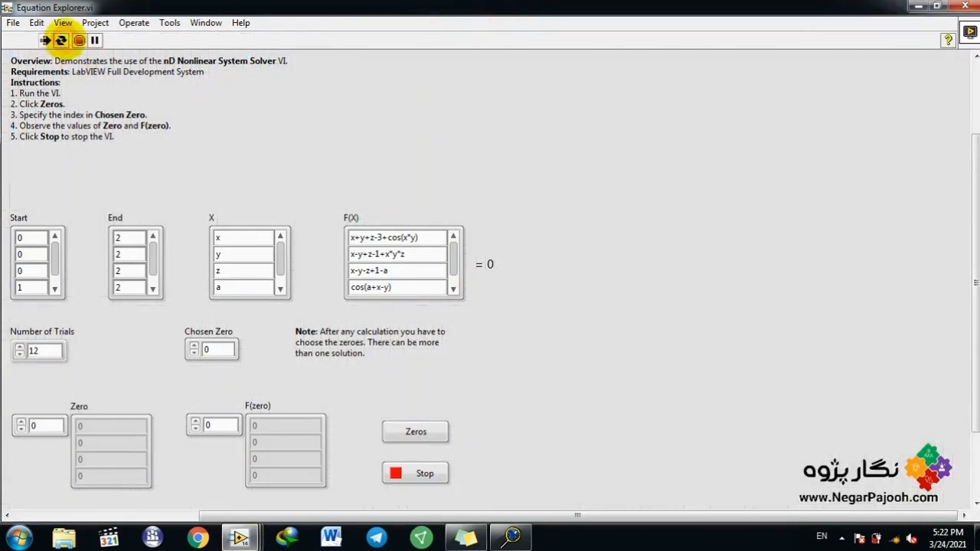
Task: Click the Run arrow toolbar icon
Action: [x=45, y=41]
